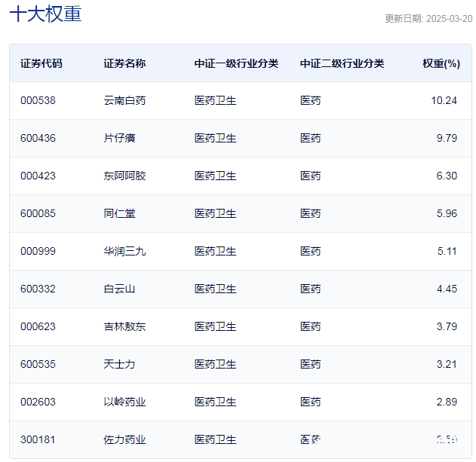Click 医药卫生 in the 以岭药业 row
Viewport: 476px width, 462px height.
(215, 402)
